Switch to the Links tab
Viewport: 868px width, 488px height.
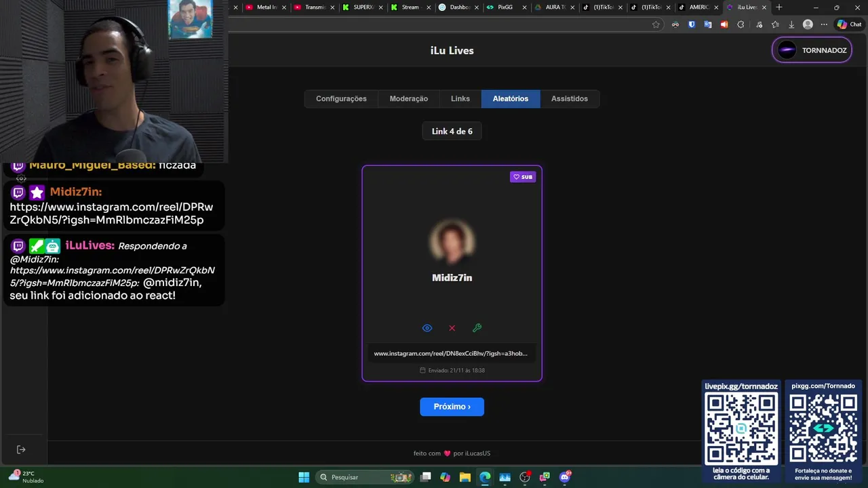point(460,99)
